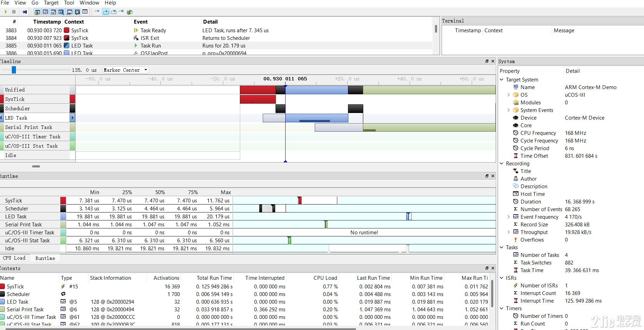This screenshot has width=644, height=330.
Task: Click the go-to-event arrow icon
Action: point(97,12)
